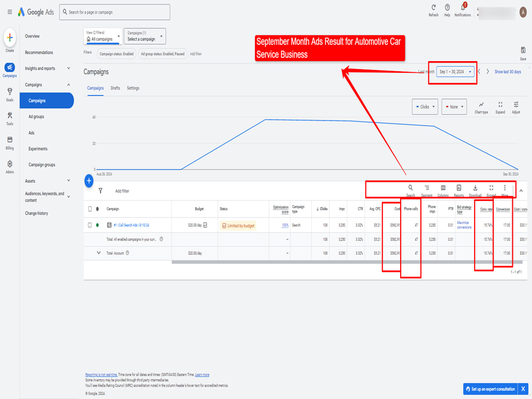The image size is (532, 399).
Task: Open the Clicks metric dropdown
Action: click(x=425, y=107)
